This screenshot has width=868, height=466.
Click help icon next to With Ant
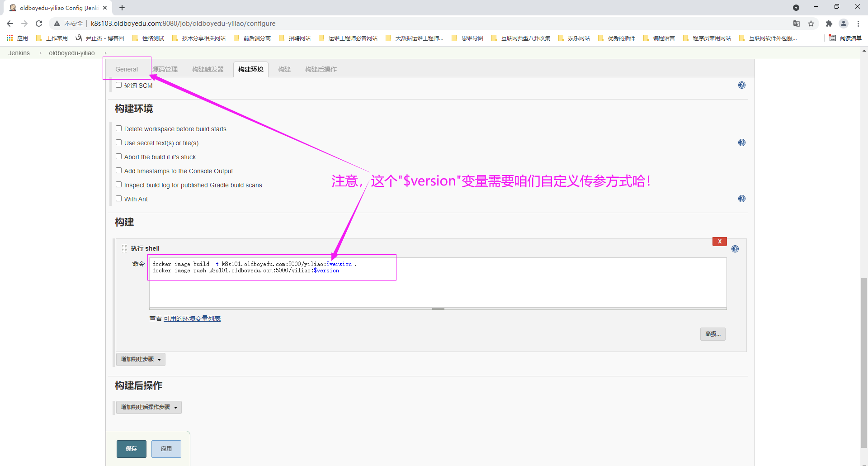[741, 199]
